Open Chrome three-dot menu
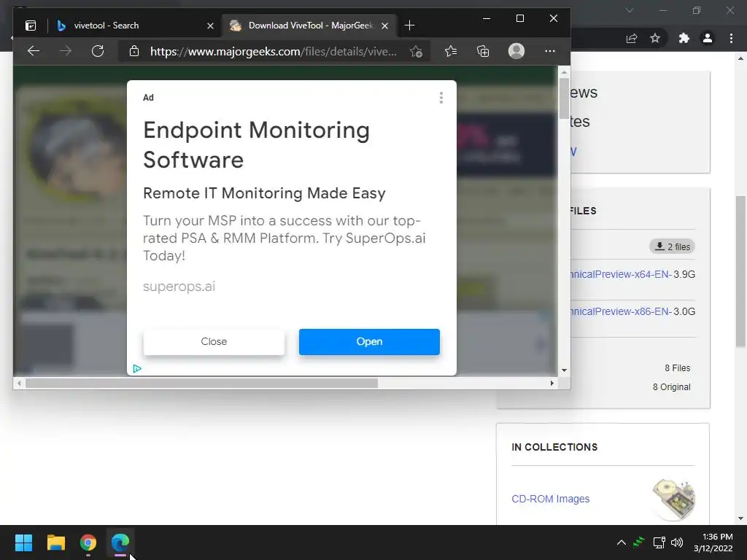747x560 pixels. pos(731,38)
